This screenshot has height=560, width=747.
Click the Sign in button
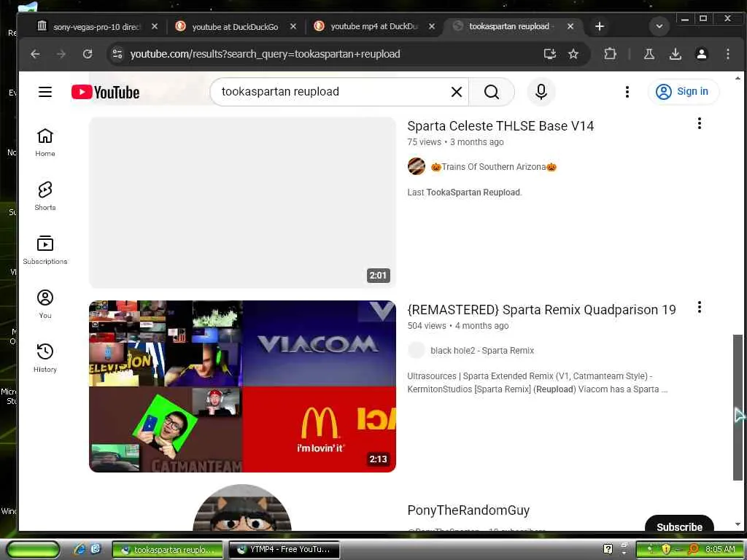tap(683, 91)
